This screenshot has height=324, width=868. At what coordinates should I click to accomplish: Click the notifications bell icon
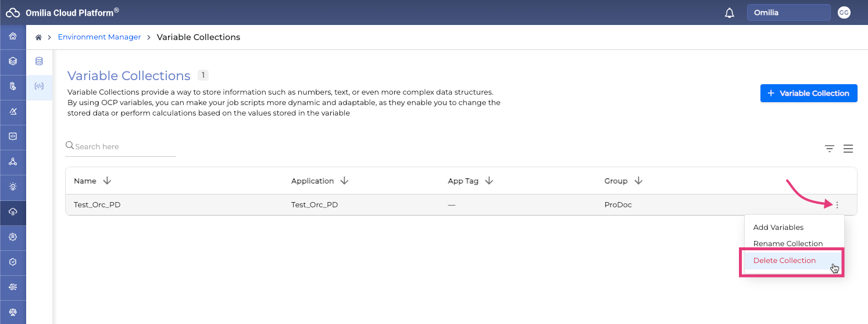pyautogui.click(x=730, y=13)
